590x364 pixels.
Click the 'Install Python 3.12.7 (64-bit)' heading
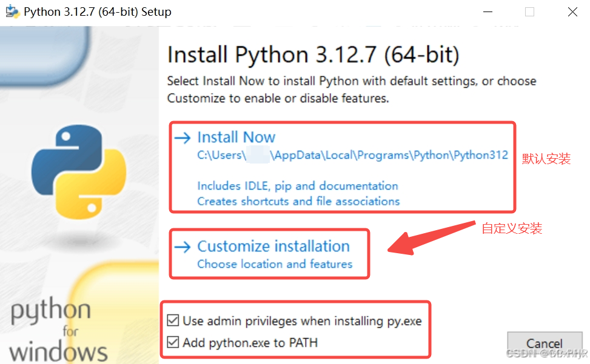coord(313,55)
